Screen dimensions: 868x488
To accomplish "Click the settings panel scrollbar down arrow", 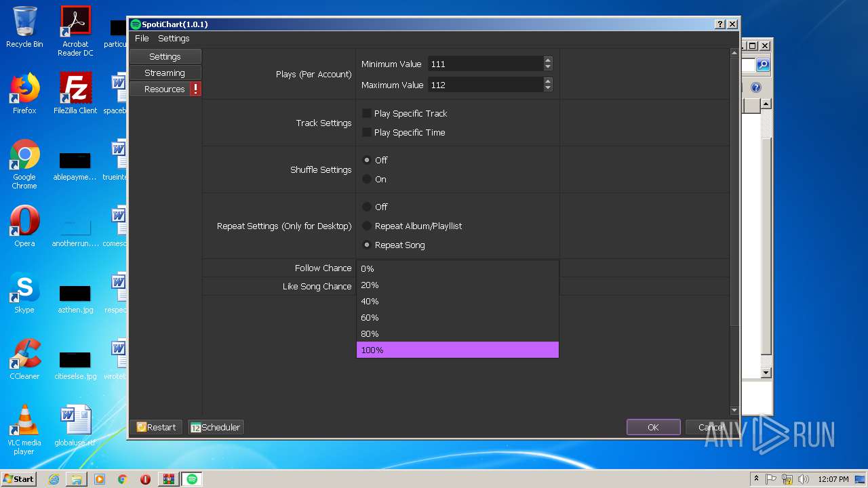I will click(x=734, y=410).
